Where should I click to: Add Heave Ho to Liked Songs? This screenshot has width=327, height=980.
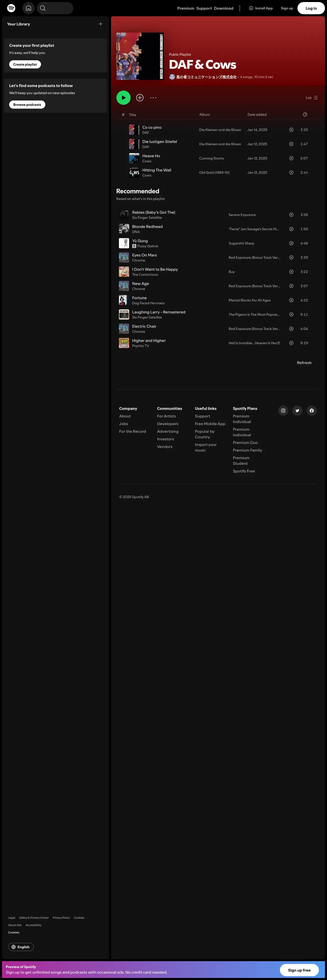click(291, 158)
